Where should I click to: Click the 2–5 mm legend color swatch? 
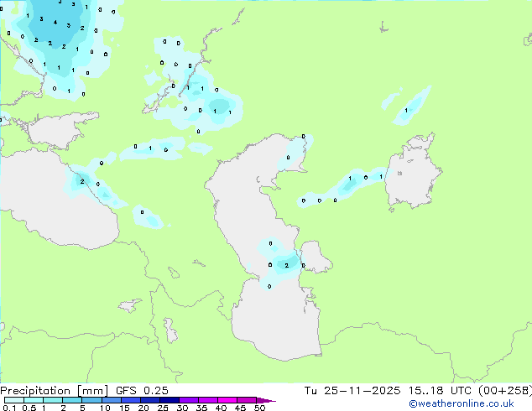pyautogui.click(x=72, y=400)
